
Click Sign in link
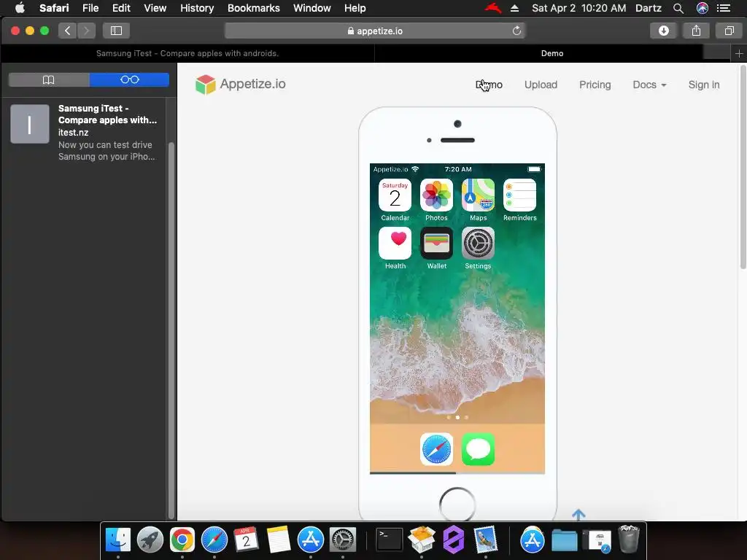704,85
